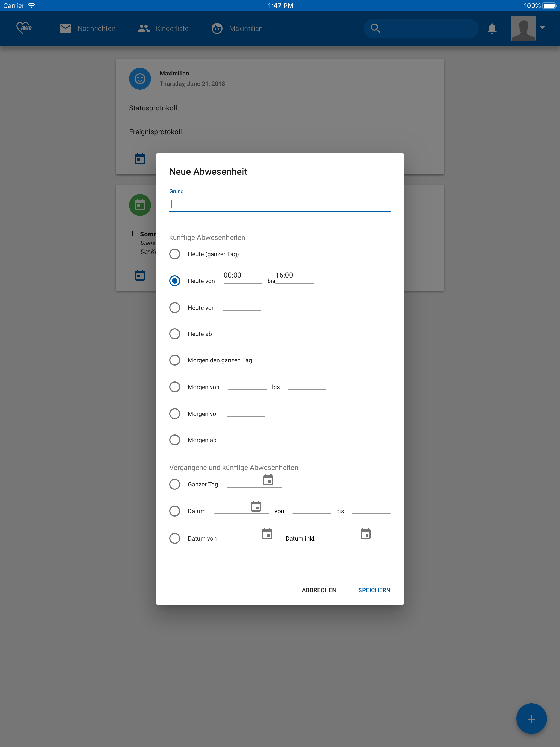Image resolution: width=560 pixels, height=747 pixels.
Task: Click the search magnifier icon
Action: click(x=375, y=28)
